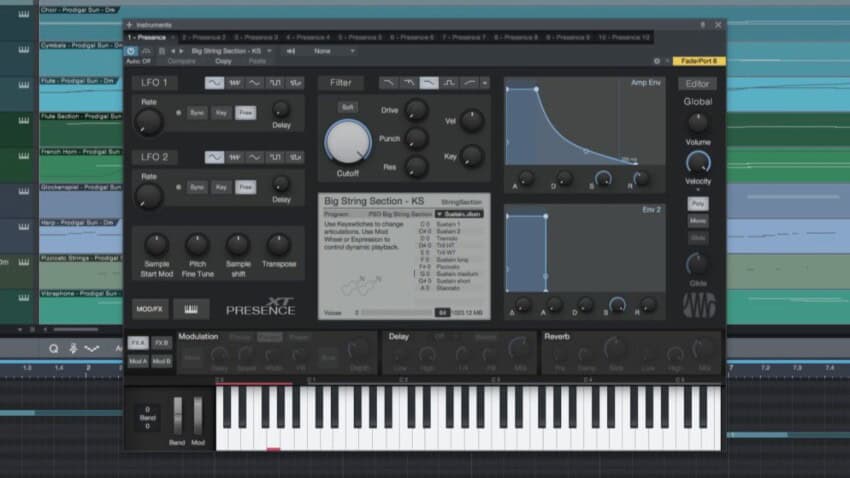Select the first filter type icon
850x478 pixels.
coord(388,83)
